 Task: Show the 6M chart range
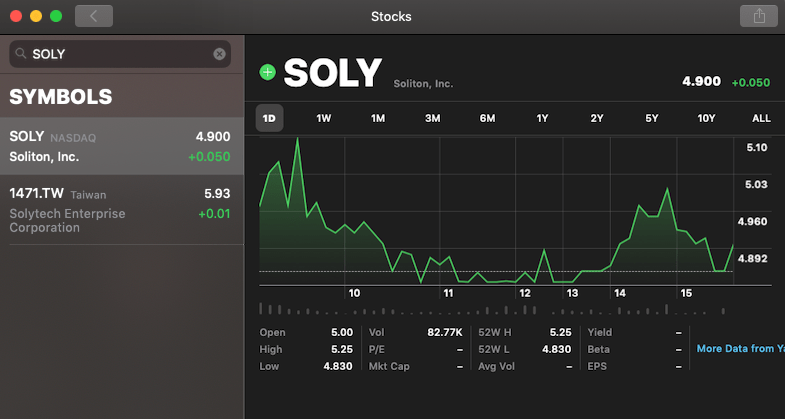(487, 119)
